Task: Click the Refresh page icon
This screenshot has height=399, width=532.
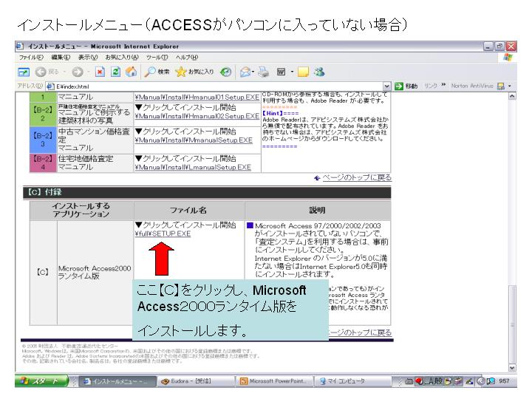Action: tap(116, 72)
